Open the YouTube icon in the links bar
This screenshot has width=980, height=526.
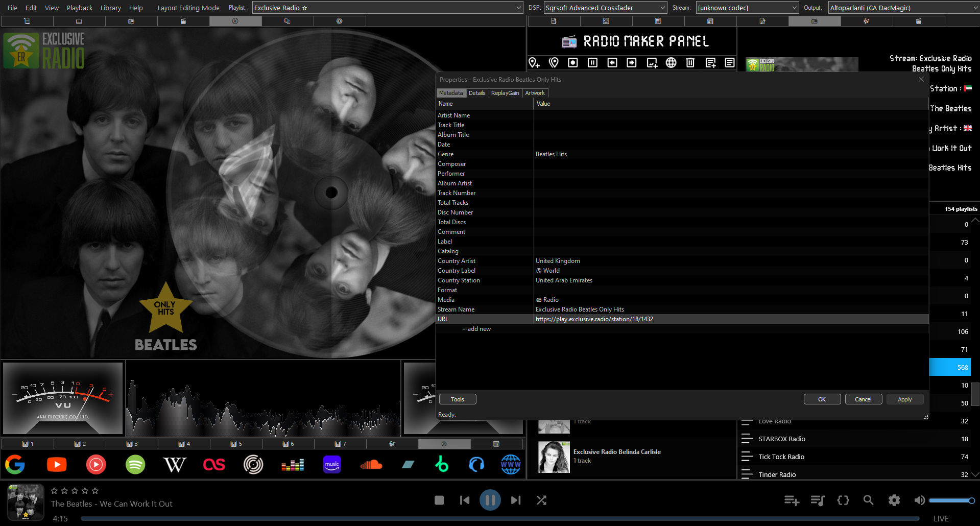pyautogui.click(x=57, y=464)
